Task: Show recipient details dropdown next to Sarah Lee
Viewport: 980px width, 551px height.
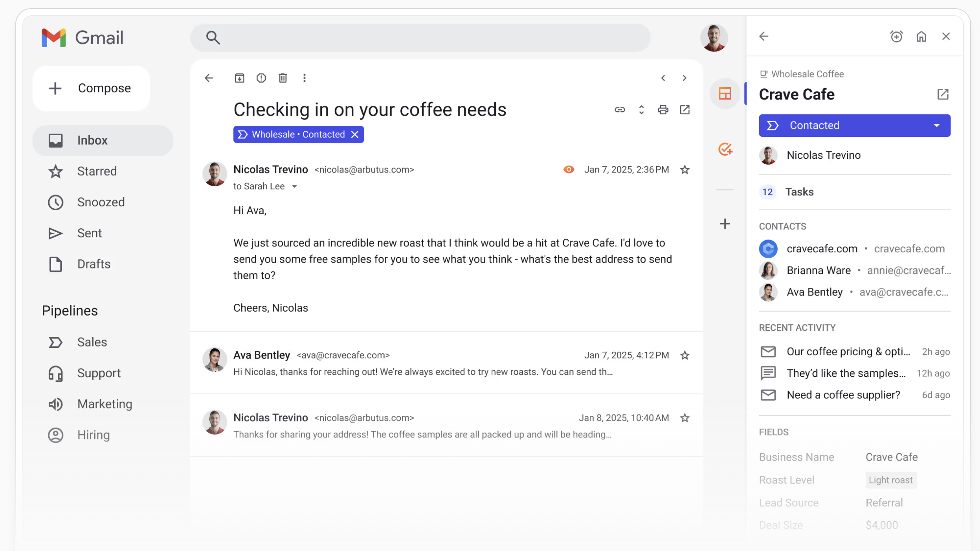Action: click(x=294, y=186)
